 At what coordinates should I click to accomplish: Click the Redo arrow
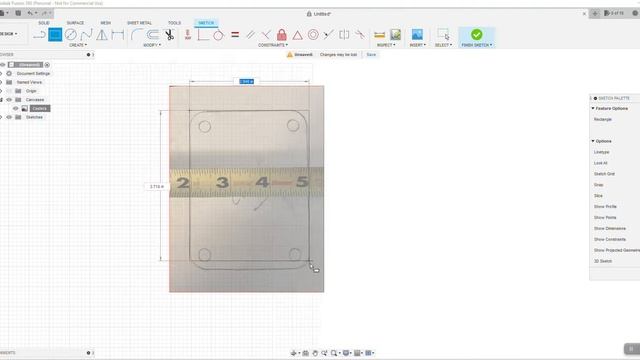pos(44,13)
